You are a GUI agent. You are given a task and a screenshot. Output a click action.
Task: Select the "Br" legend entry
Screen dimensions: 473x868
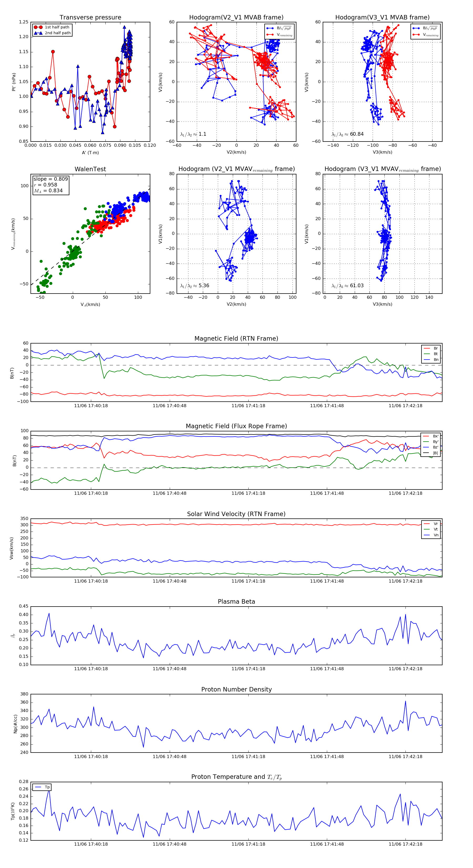[x=431, y=349]
